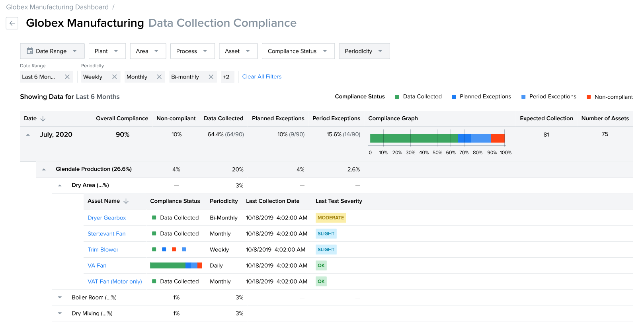Click the green Data Collected legend swatch

tap(397, 97)
